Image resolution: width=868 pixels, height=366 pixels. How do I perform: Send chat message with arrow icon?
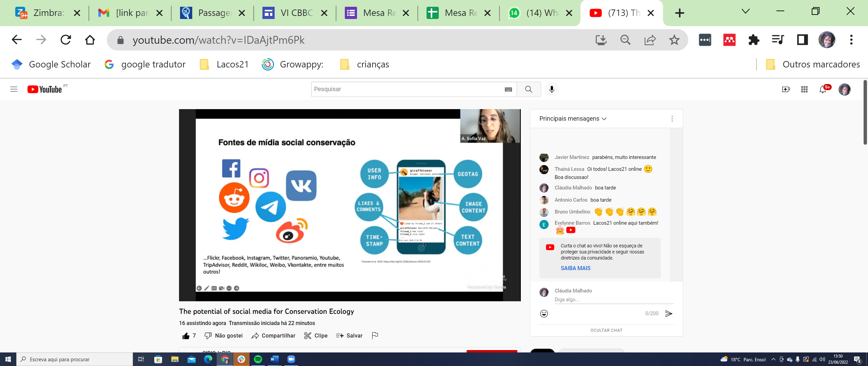tap(669, 313)
